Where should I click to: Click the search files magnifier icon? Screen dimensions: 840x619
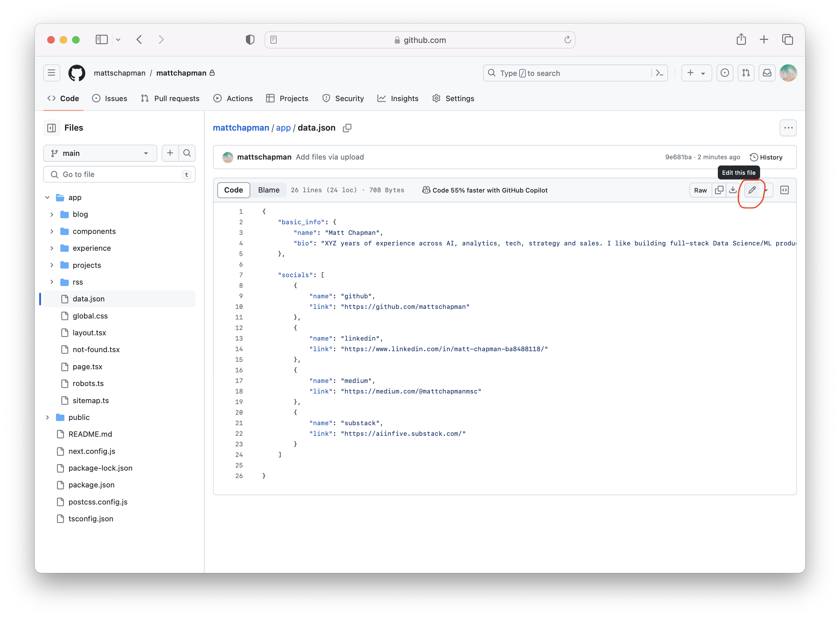pyautogui.click(x=187, y=153)
